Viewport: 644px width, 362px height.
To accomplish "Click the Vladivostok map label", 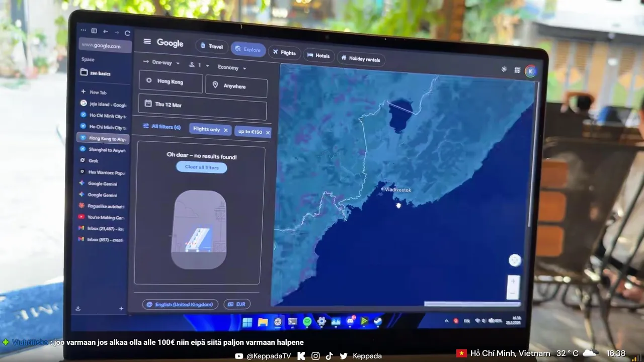I will 397,190.
